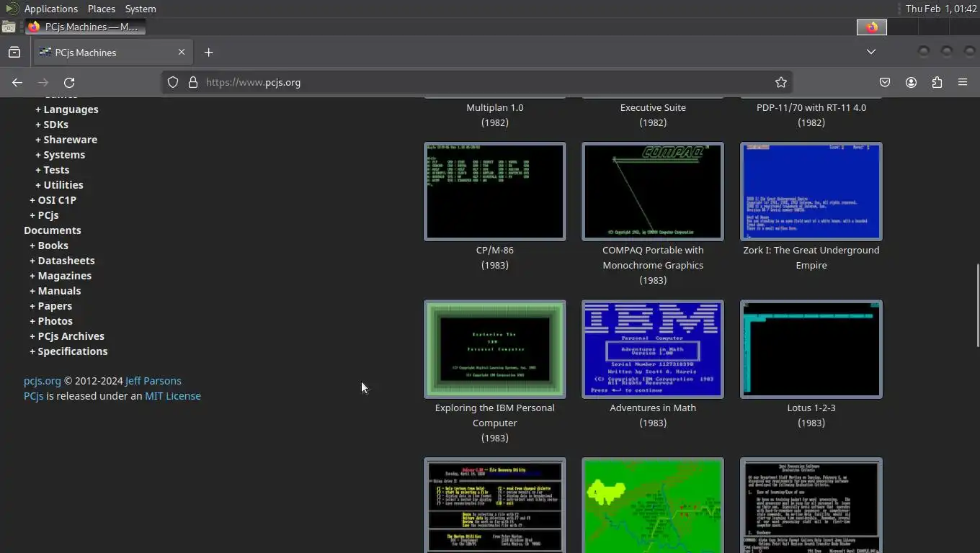Close the PCjs Machines tab

182,52
